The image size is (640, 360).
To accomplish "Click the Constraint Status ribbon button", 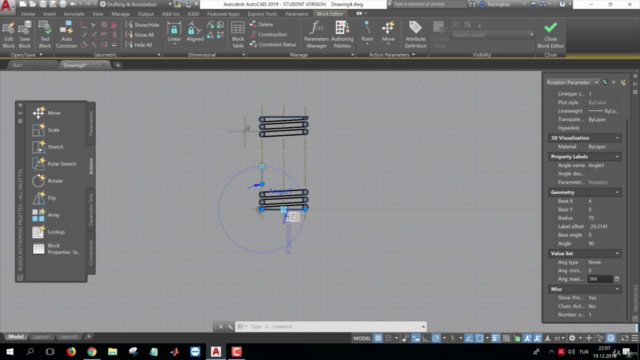I will [x=273, y=44].
